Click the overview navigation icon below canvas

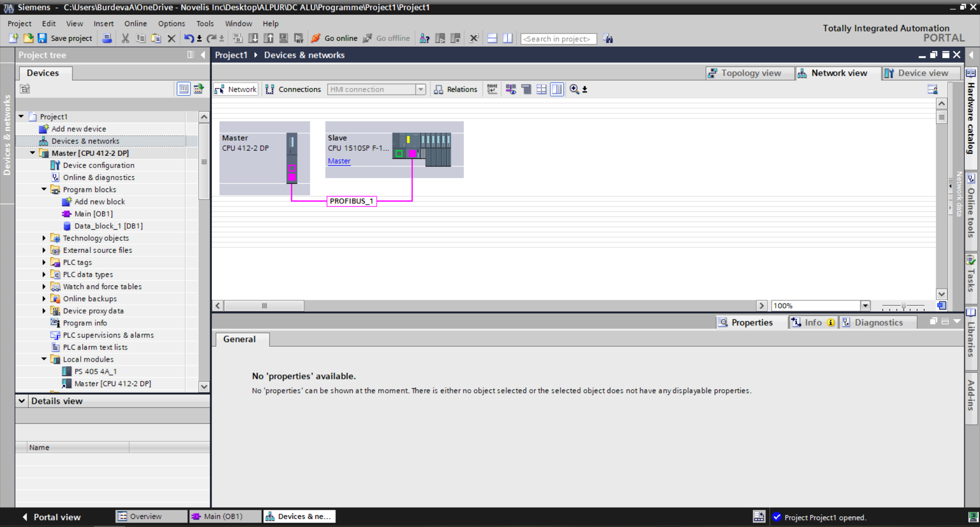click(942, 306)
